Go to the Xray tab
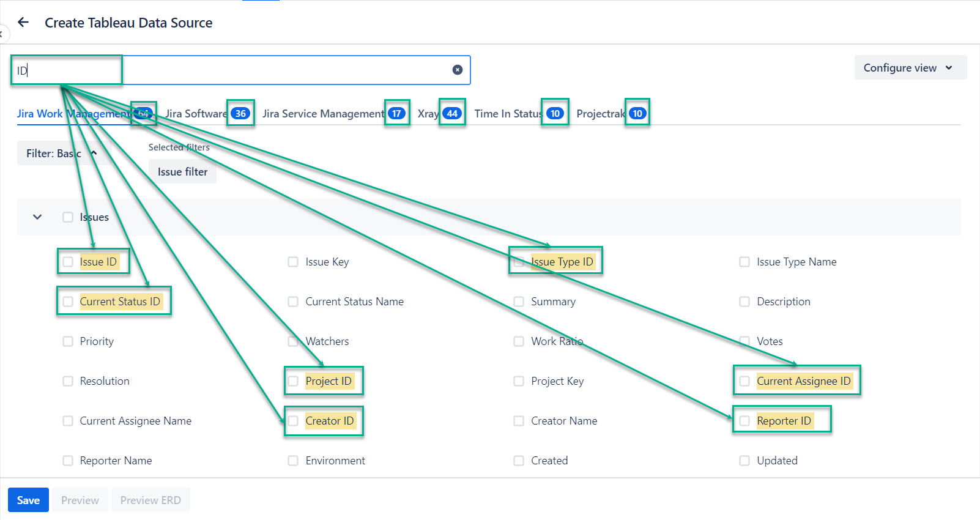980x520 pixels. coord(428,114)
